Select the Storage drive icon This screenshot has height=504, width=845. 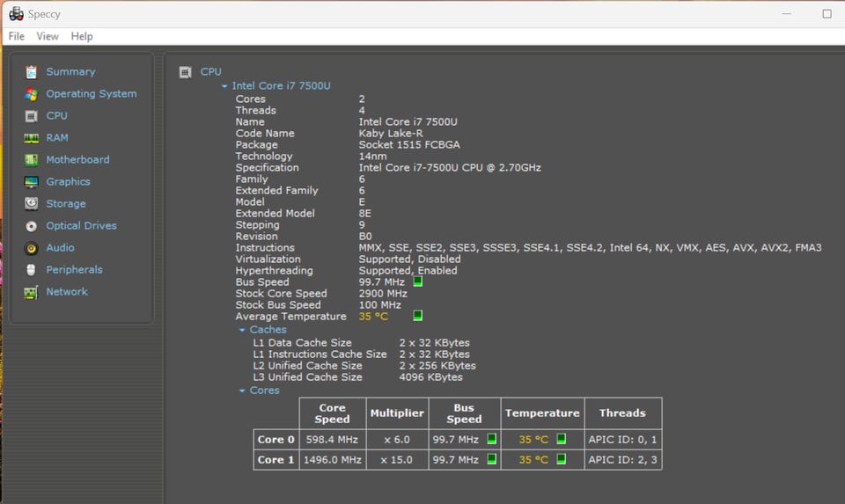pos(32,204)
